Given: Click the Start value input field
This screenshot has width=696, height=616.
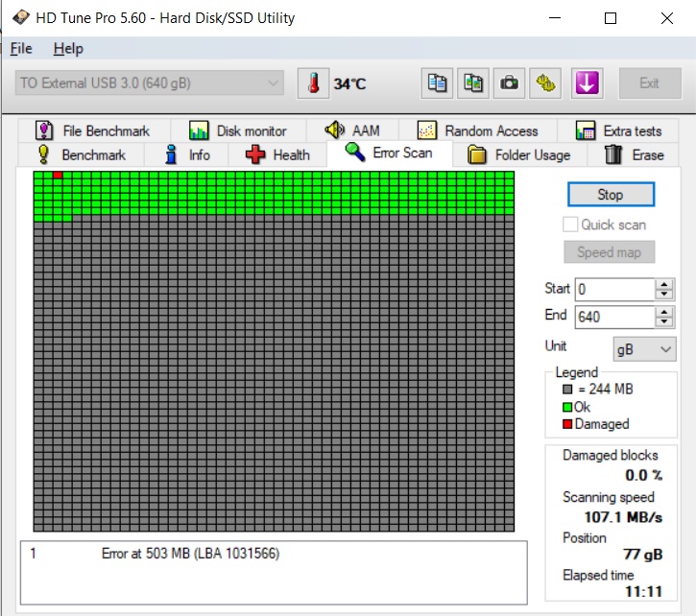Looking at the screenshot, I should (x=614, y=290).
